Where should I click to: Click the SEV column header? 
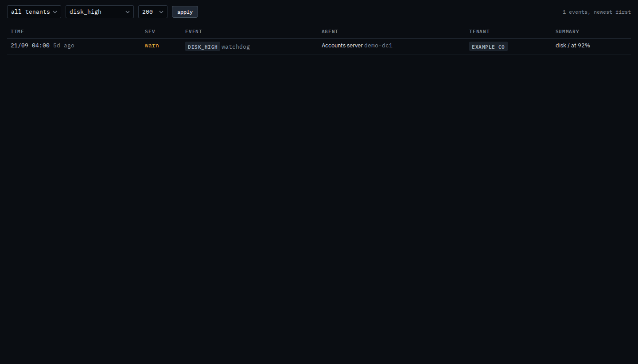pos(150,31)
